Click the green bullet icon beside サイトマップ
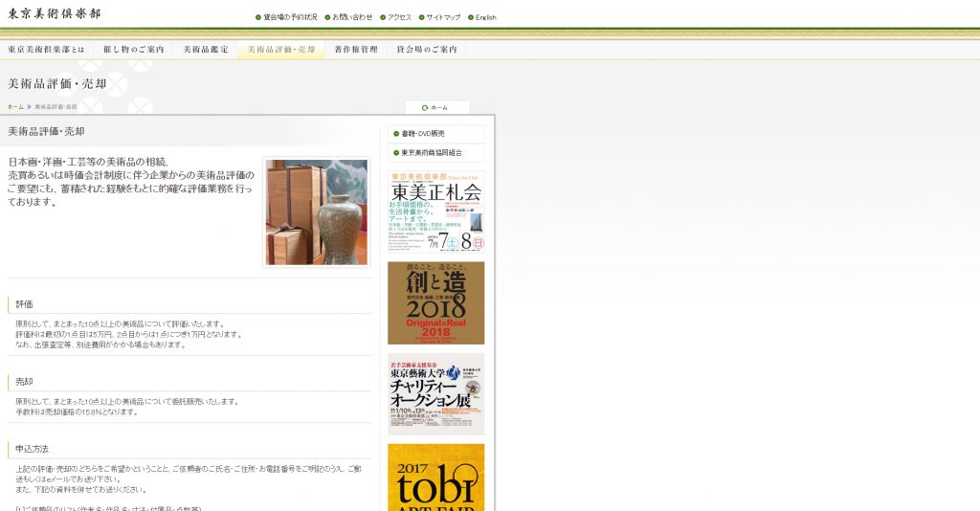Screen dimensions: 980x511 point(421,17)
